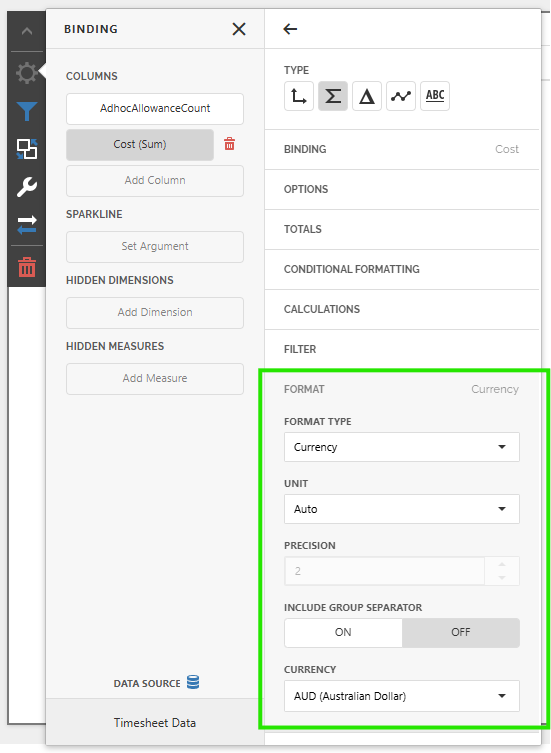Viewport: 551px width, 753px height.
Task: Expand the Conditional Formatting section
Action: tap(402, 269)
